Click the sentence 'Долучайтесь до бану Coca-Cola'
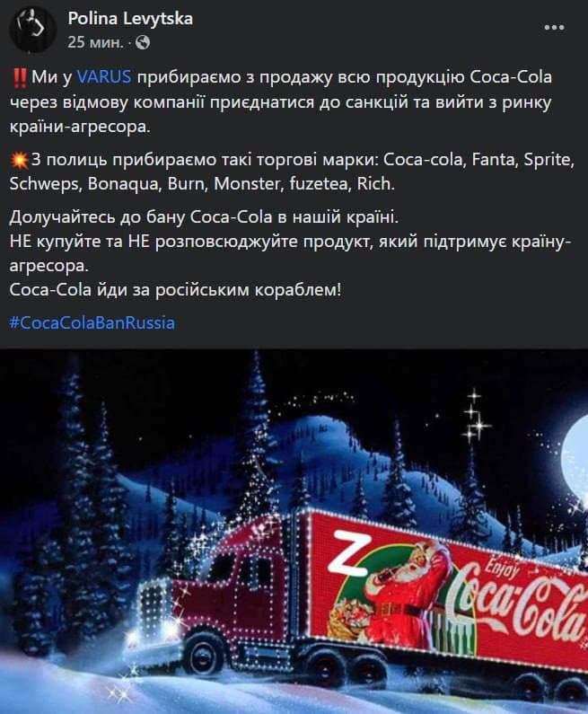Image resolution: width=588 pixels, height=714 pixels. [204, 216]
